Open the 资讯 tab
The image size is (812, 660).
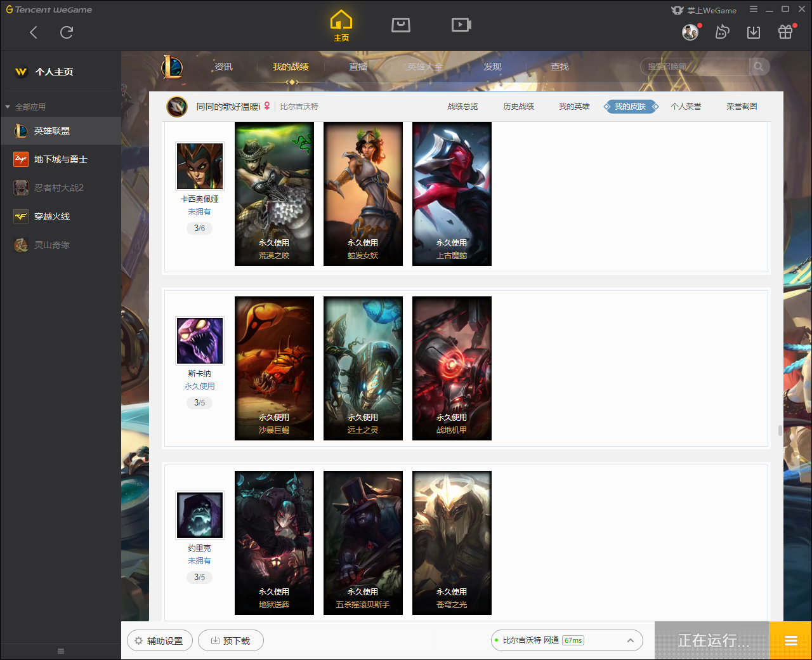pyautogui.click(x=223, y=67)
